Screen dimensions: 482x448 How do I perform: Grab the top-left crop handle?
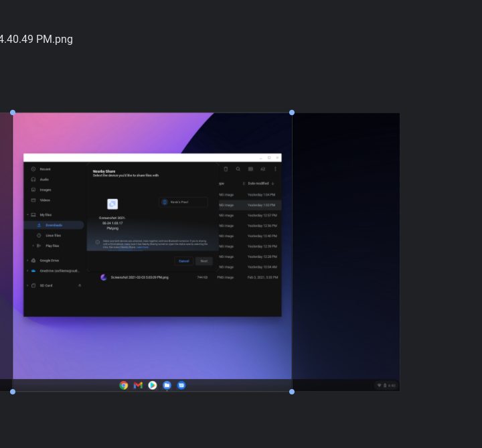(x=13, y=113)
